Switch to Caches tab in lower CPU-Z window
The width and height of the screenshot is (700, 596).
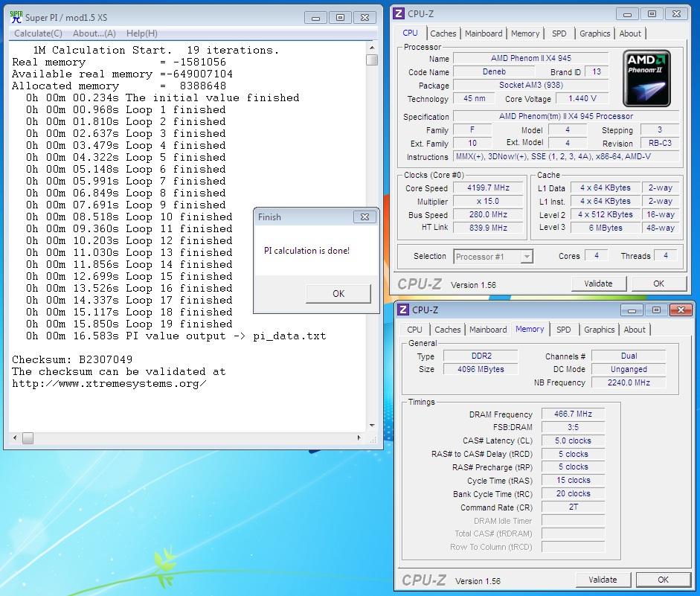(x=447, y=330)
